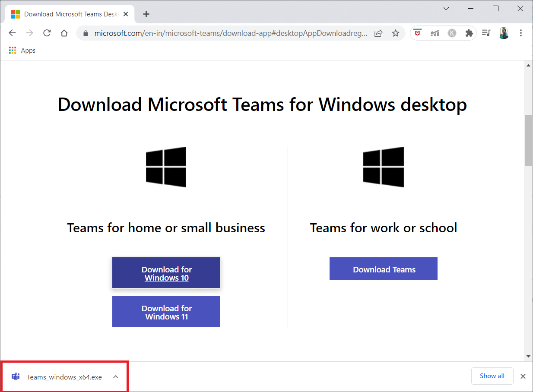Click the Teams for work or school text

(384, 228)
